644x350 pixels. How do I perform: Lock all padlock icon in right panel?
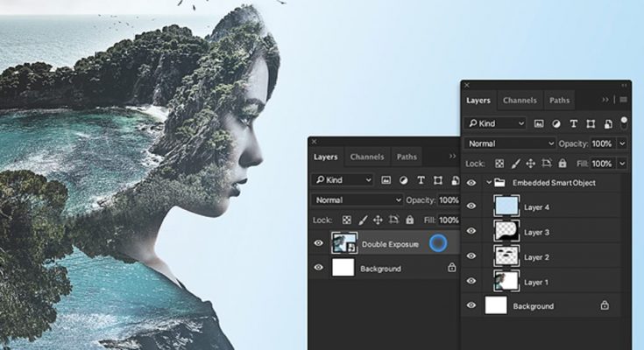click(563, 164)
